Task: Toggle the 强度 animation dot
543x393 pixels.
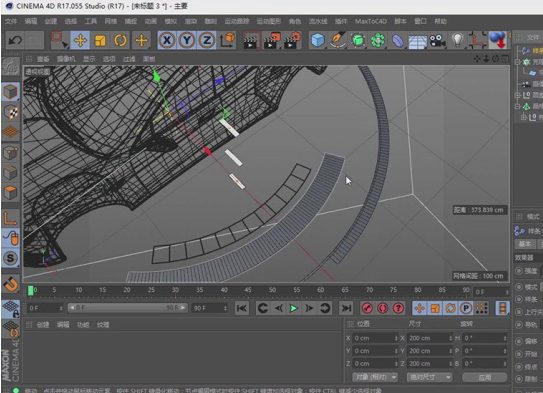Action: tap(518, 271)
